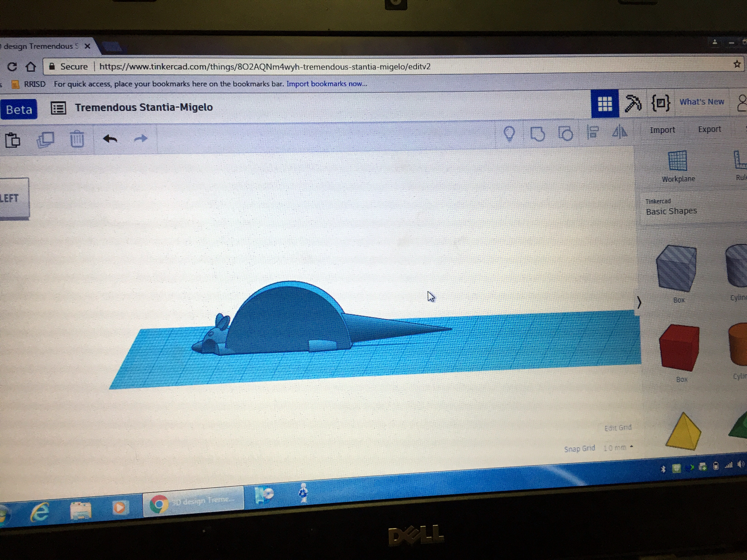Collapse the shapes panel with the chevron
This screenshot has width=747, height=560.
pos(639,302)
